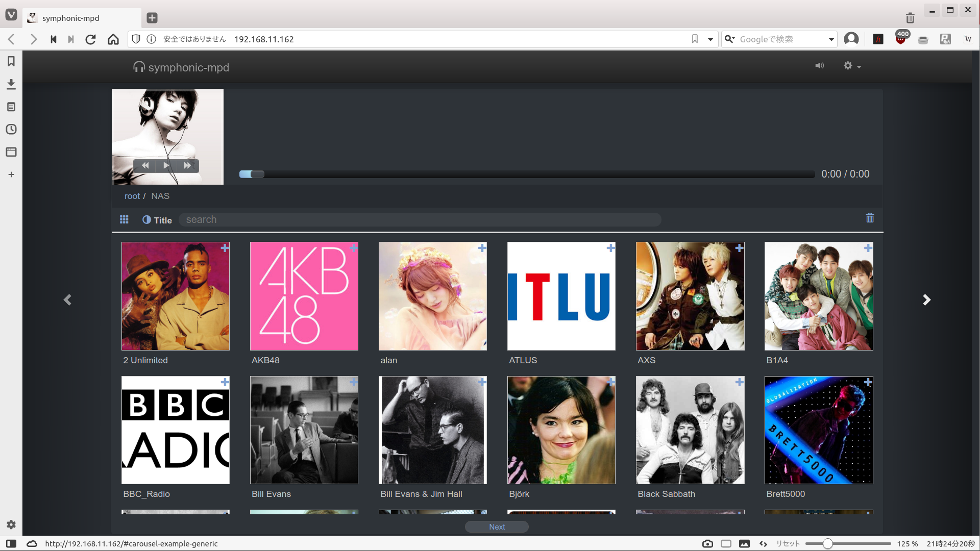Viewport: 980px width, 551px height.
Task: Skip to the previous track
Action: pos(145,165)
